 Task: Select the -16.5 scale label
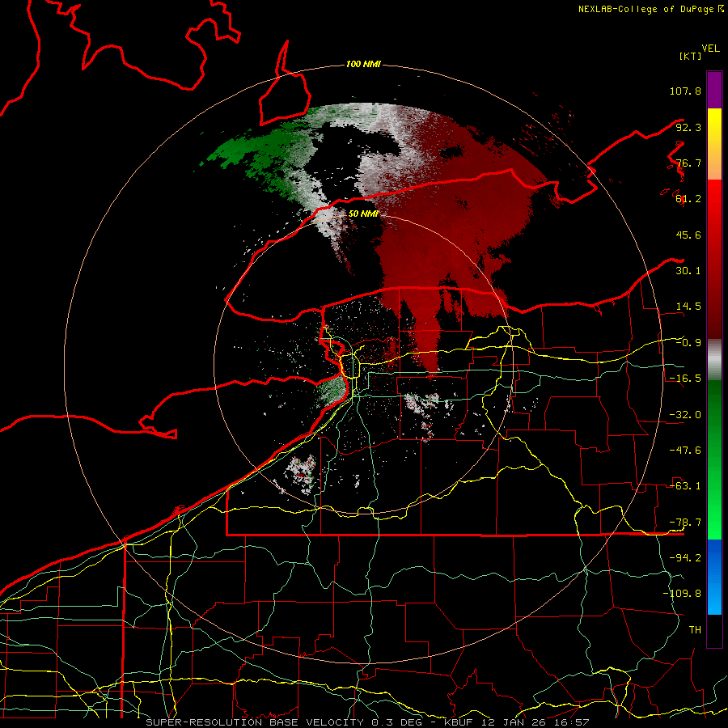click(x=685, y=379)
